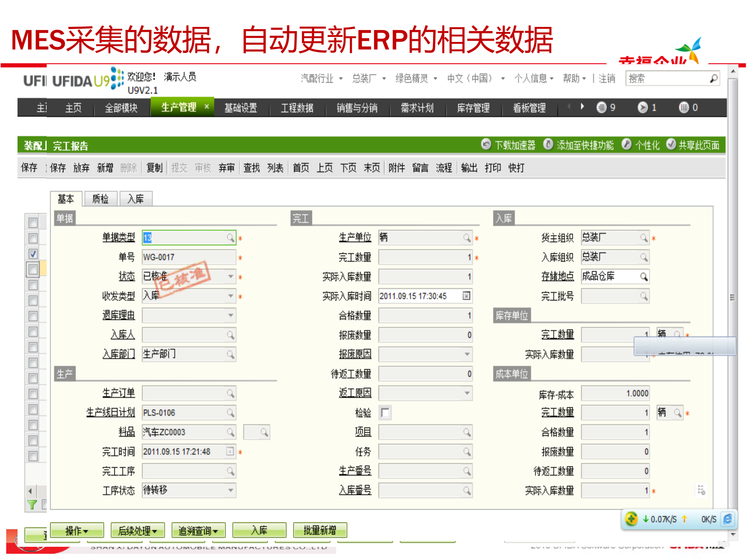
Task: Toggle the 检验 checkbox
Action: click(385, 413)
